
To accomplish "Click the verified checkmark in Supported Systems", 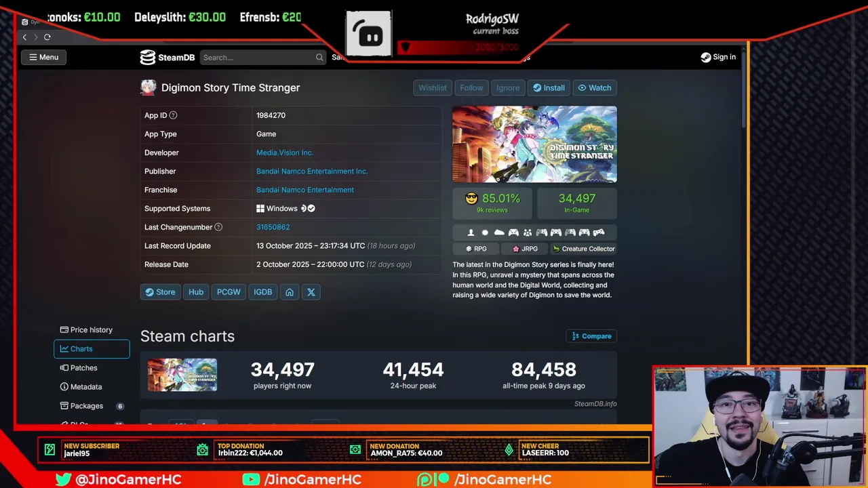I will (311, 209).
